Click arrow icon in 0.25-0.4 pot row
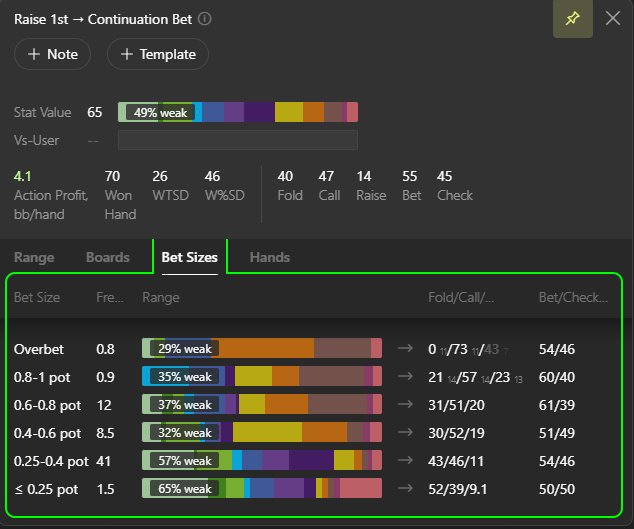The width and height of the screenshot is (634, 529). pyautogui.click(x=405, y=461)
